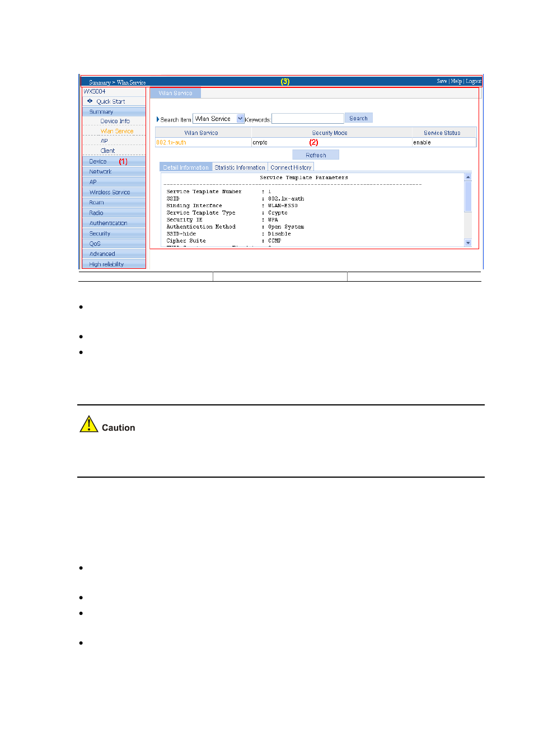Open the Advanced menu section
534x756 pixels.
point(114,254)
